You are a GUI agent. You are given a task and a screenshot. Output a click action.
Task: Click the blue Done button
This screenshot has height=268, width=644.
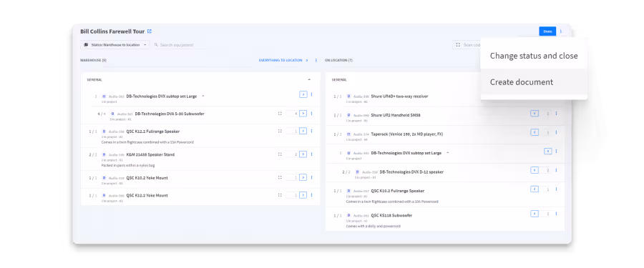pos(547,31)
